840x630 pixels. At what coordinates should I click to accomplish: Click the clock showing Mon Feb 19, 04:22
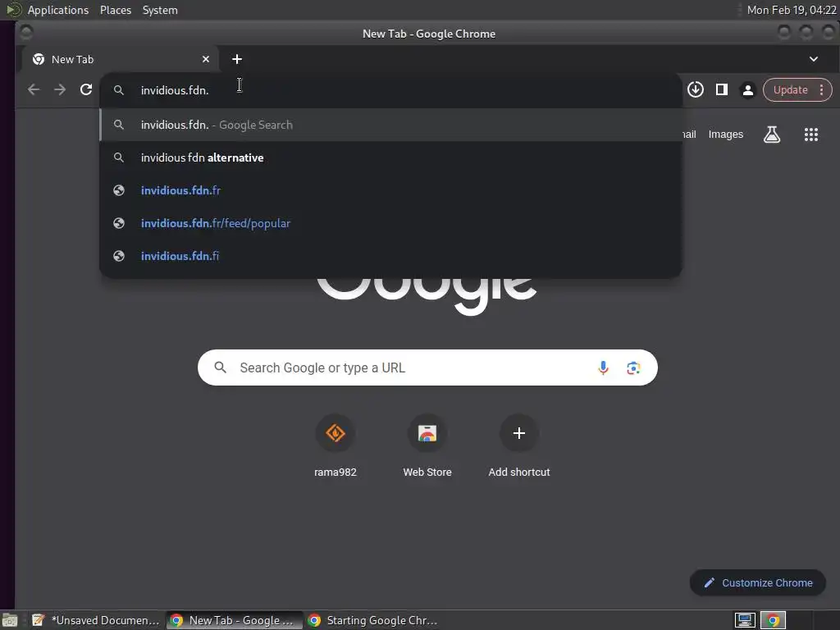tap(792, 10)
